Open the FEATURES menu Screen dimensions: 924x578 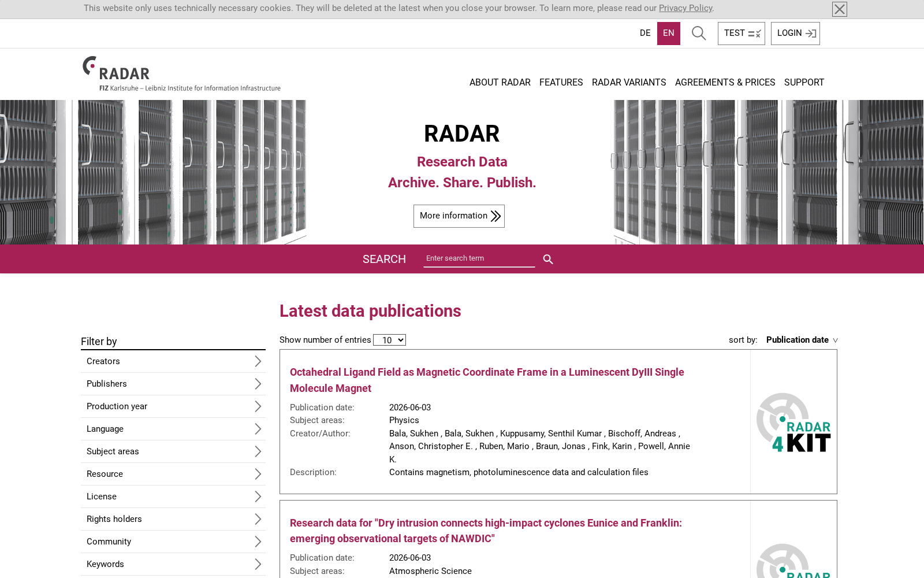pyautogui.click(x=561, y=82)
